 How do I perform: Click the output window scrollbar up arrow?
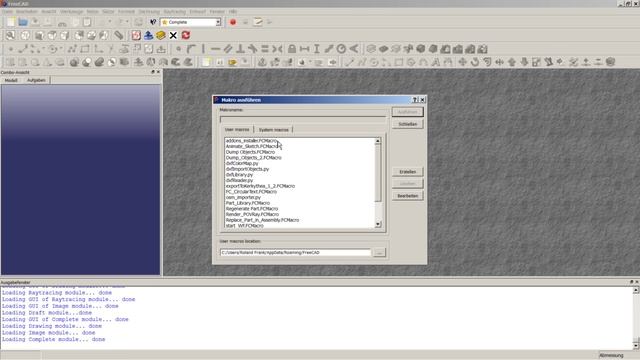pyautogui.click(x=636, y=290)
